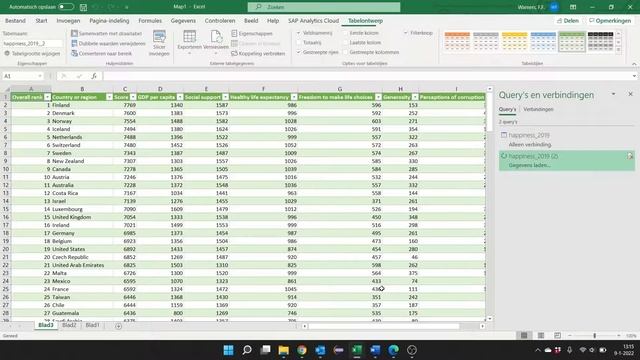Select the yellow table style
Image resolution: width=640 pixels, height=360 pixels.
[514, 41]
